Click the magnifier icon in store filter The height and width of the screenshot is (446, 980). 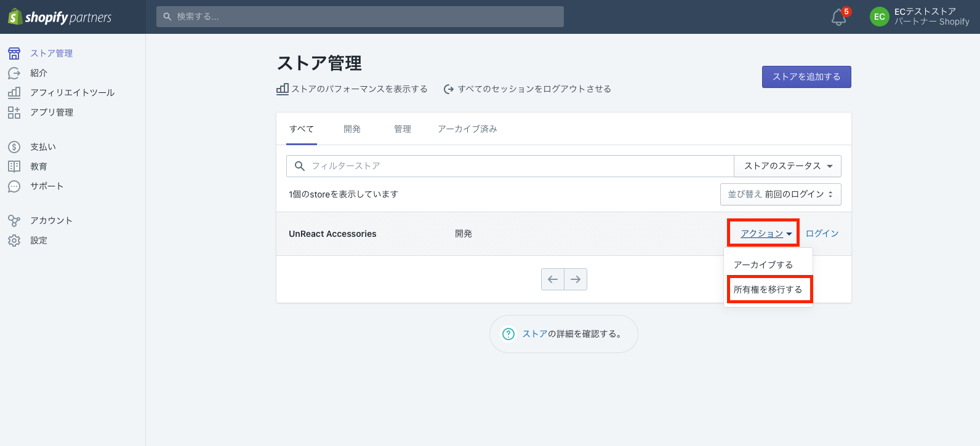[x=300, y=166]
